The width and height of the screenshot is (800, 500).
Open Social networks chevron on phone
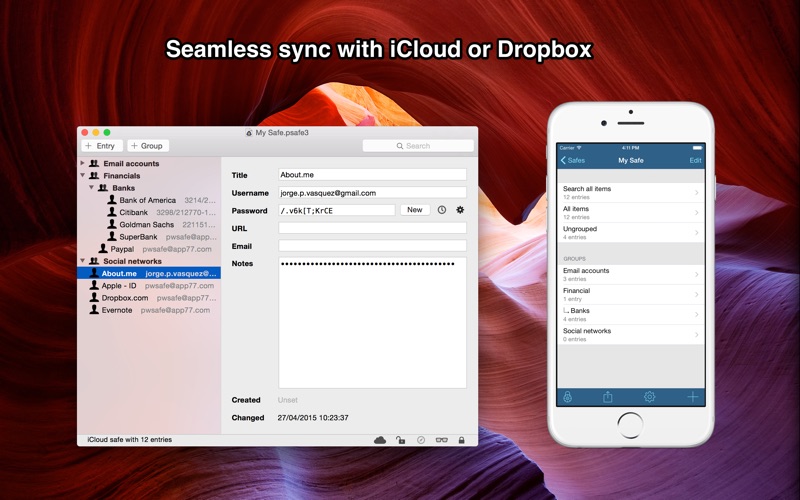click(696, 335)
